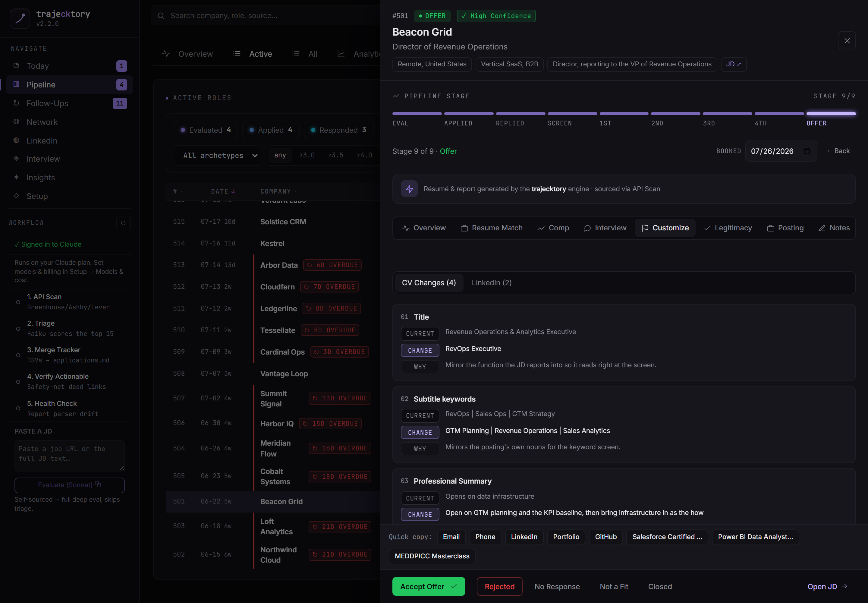Click the Pipeline columns icon in sidebar
The height and width of the screenshot is (603, 868).
pyautogui.click(x=16, y=85)
